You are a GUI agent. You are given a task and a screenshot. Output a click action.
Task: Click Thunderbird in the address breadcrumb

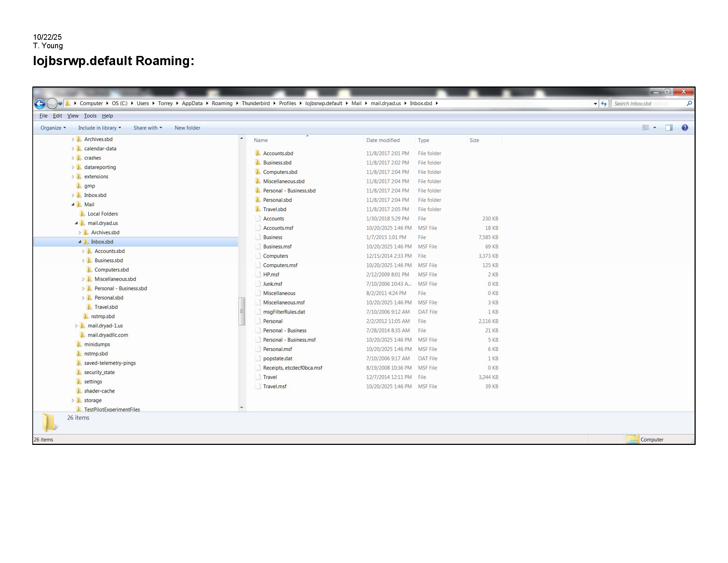256,103
